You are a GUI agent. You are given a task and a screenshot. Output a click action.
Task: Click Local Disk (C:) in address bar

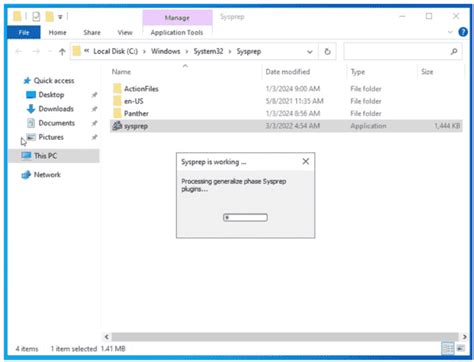[x=115, y=51]
